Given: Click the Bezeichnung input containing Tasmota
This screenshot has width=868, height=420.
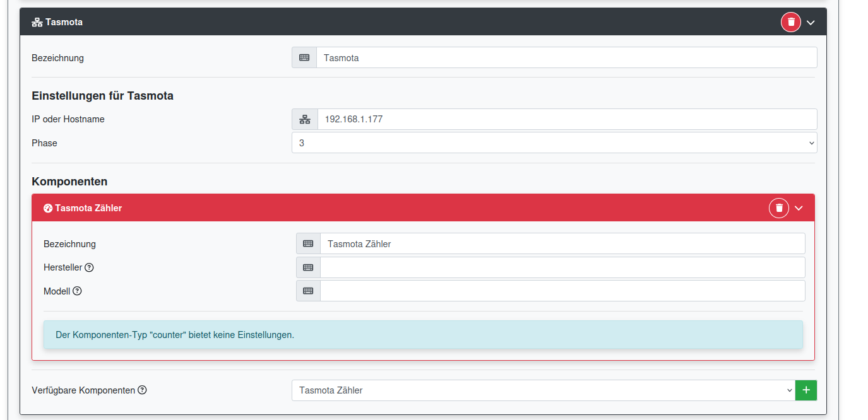Looking at the screenshot, I should click(567, 57).
